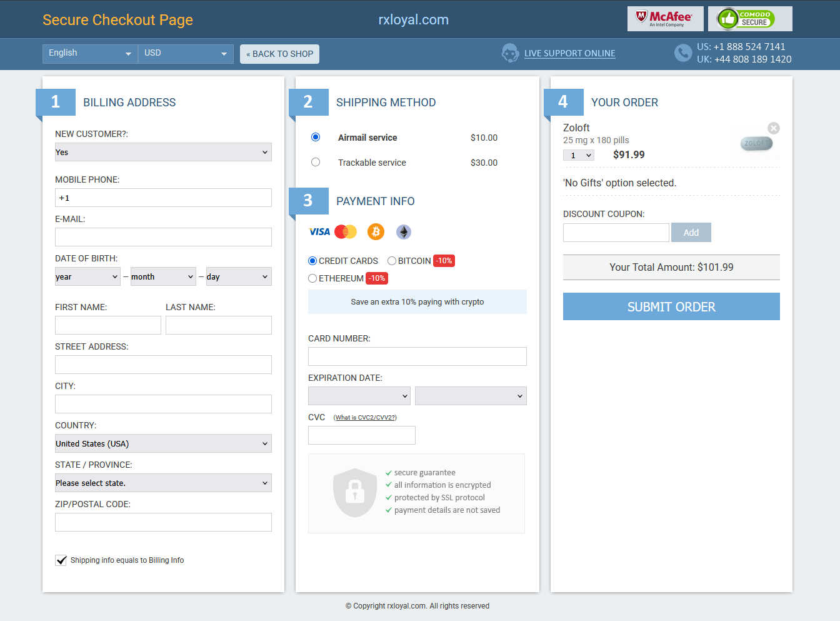
Task: Focus the First Name field
Action: (108, 325)
